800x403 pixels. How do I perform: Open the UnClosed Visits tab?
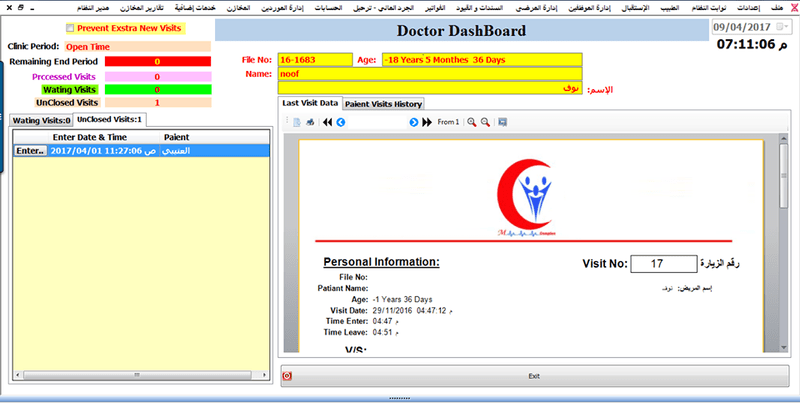pos(109,120)
